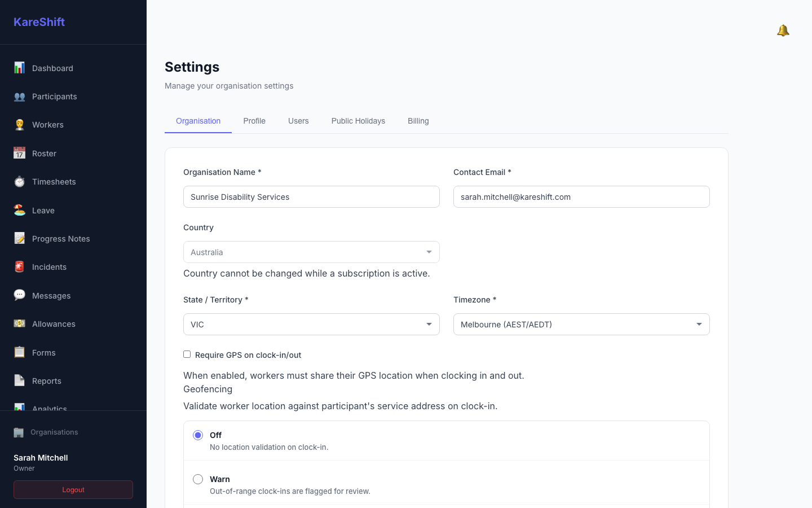
Task: Click the Participants people icon
Action: point(19,97)
